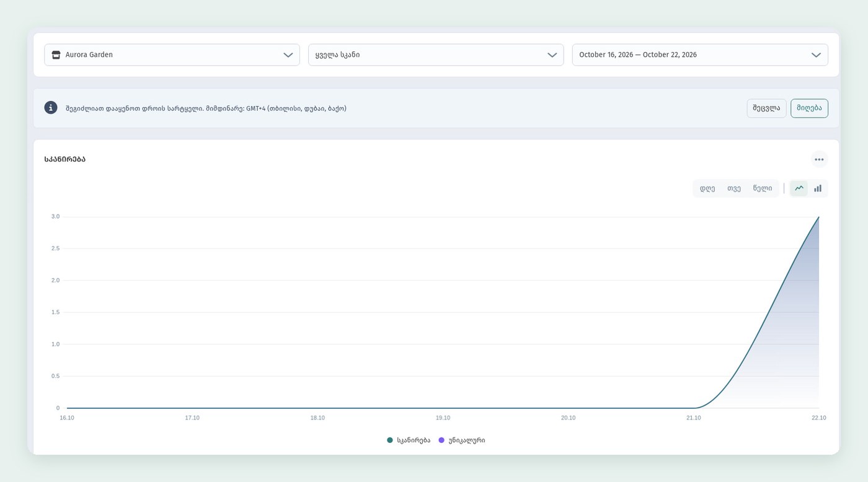Click the მიღება button

click(809, 108)
